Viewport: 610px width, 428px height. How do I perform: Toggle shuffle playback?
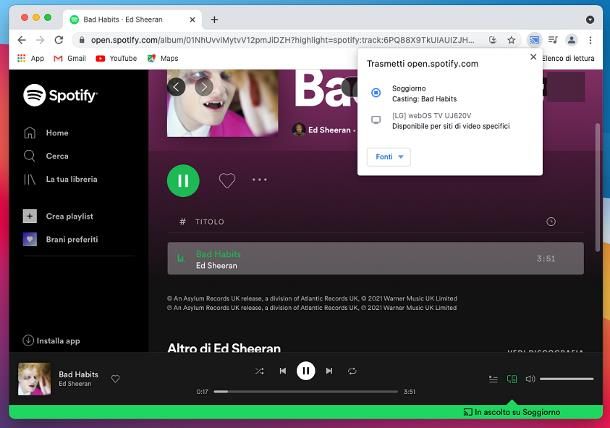259,371
